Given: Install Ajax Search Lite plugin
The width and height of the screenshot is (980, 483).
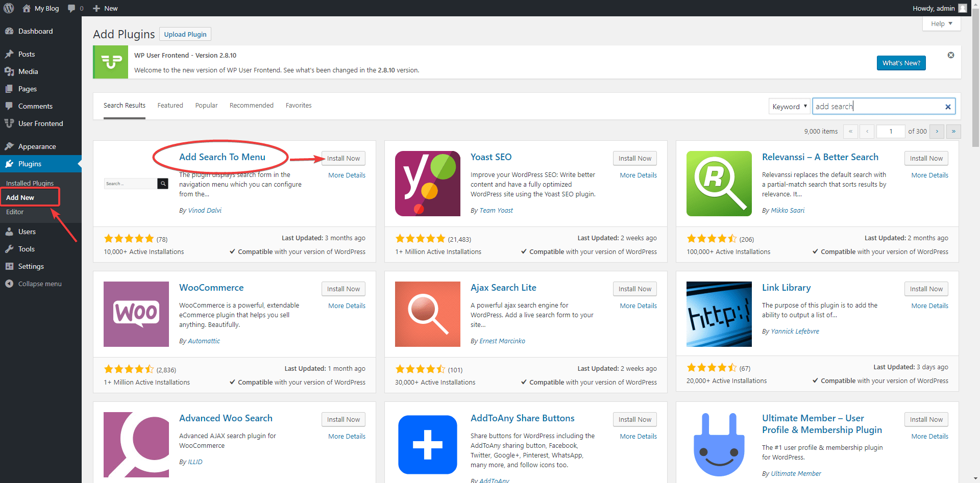Looking at the screenshot, I should click(635, 289).
